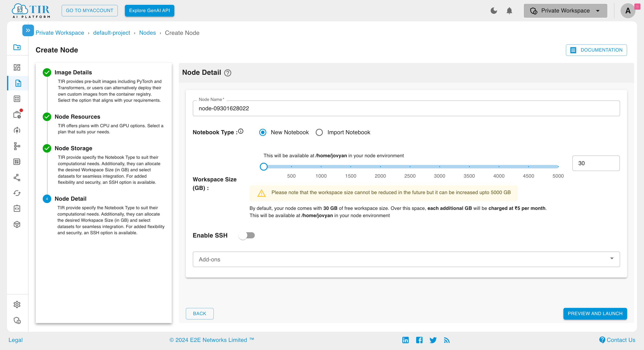Click the four-square grid sidebar icon
The height and width of the screenshot is (350, 644).
tap(17, 99)
